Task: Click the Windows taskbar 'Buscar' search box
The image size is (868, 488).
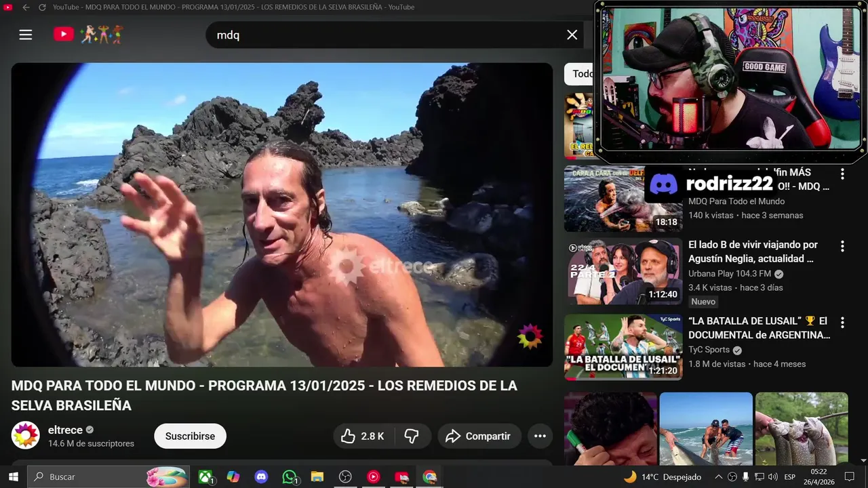Action: tap(108, 477)
